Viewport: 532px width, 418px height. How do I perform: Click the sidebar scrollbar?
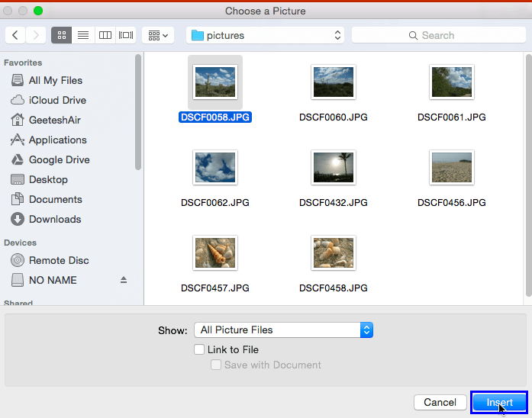pyautogui.click(x=137, y=112)
